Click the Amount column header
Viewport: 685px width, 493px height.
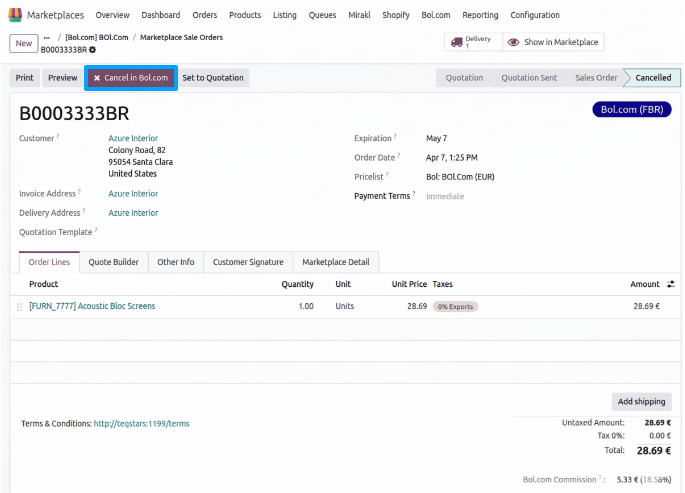(645, 284)
